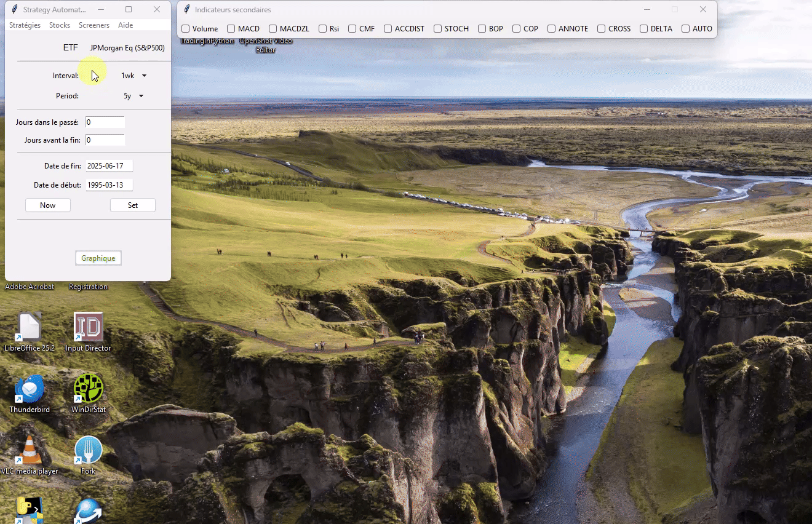Open the Fork desktop shortcut
This screenshot has width=812, height=524.
pos(88,451)
